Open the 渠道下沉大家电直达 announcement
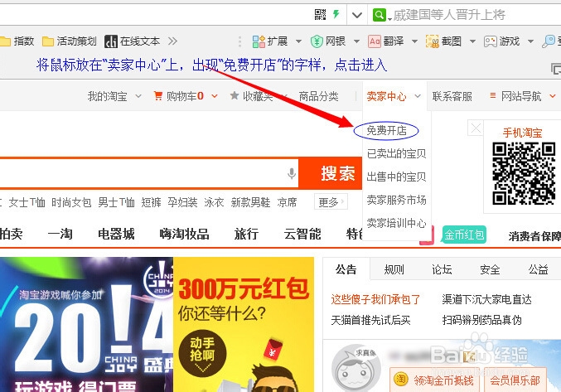 (x=486, y=299)
